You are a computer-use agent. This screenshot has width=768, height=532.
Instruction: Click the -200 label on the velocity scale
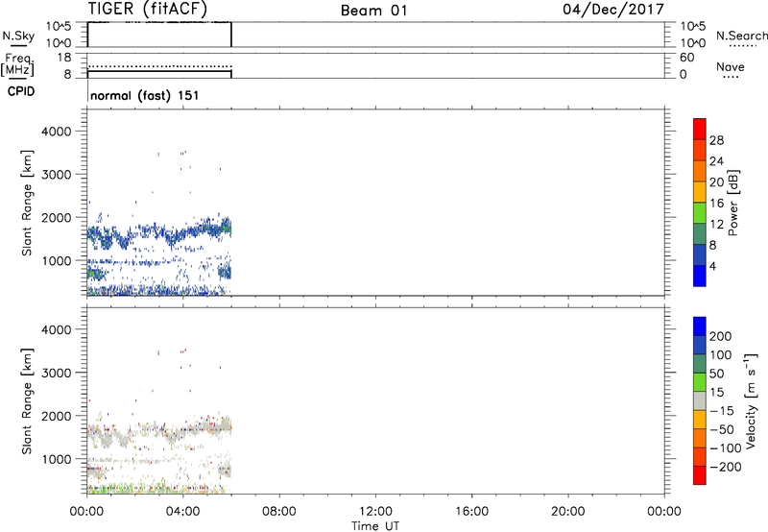point(726,467)
